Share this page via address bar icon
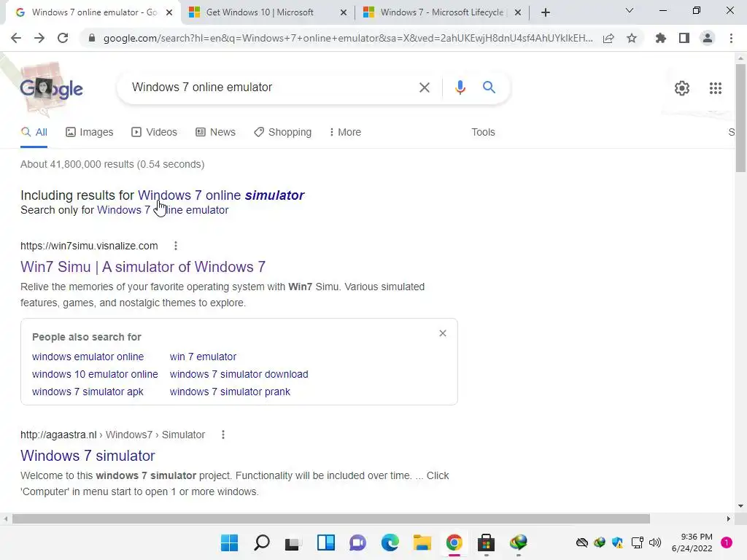747x560 pixels. (x=608, y=38)
